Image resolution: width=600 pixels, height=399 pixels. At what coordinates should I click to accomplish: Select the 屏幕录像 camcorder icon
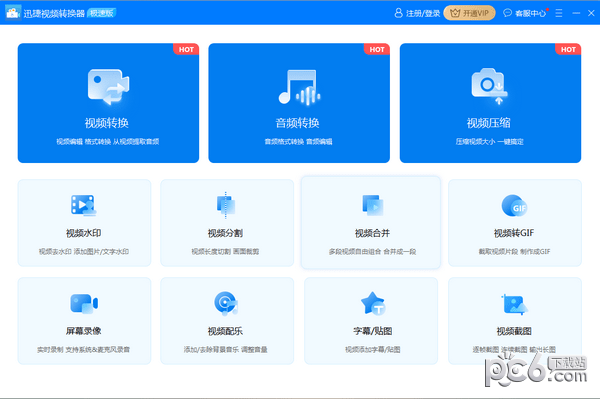tap(84, 304)
